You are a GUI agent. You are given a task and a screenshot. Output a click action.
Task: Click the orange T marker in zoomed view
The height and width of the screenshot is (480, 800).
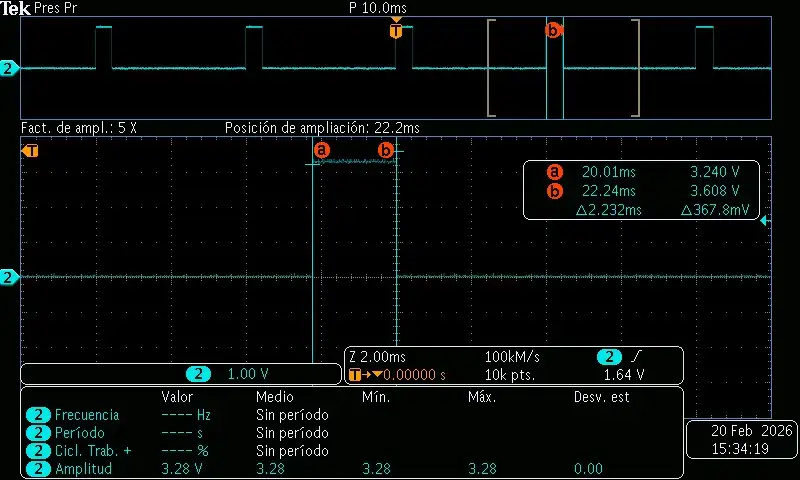(x=31, y=151)
